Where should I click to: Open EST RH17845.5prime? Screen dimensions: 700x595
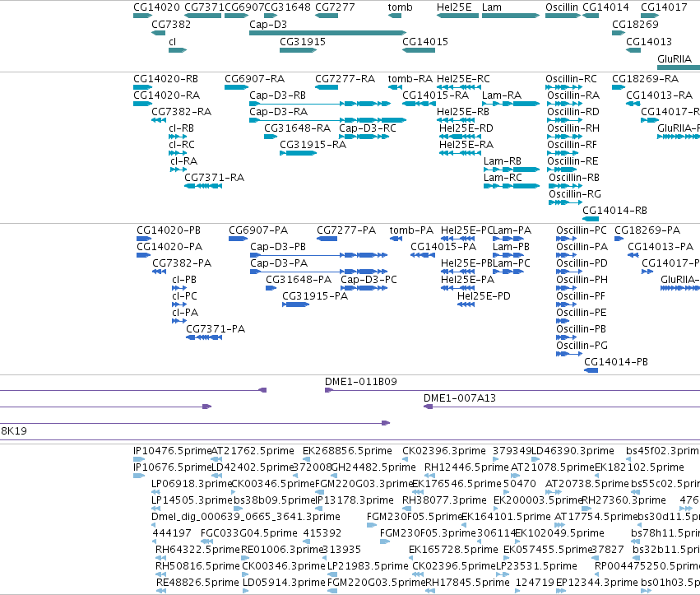(x=430, y=591)
